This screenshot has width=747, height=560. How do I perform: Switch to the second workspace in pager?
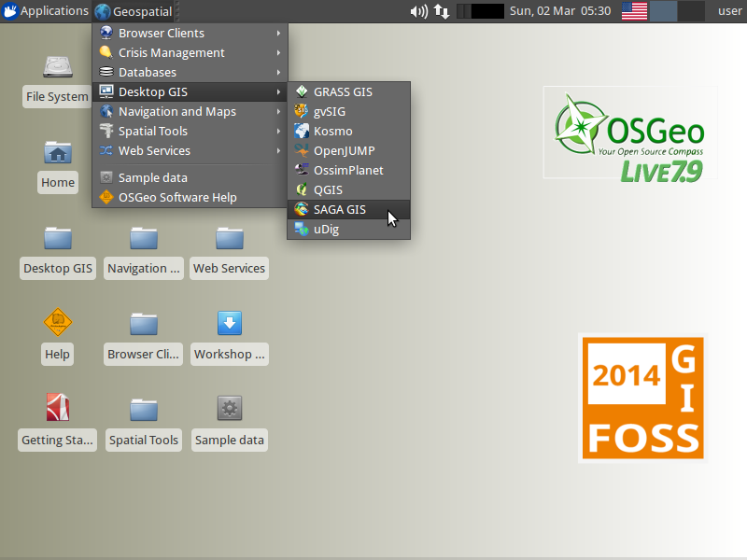691,11
